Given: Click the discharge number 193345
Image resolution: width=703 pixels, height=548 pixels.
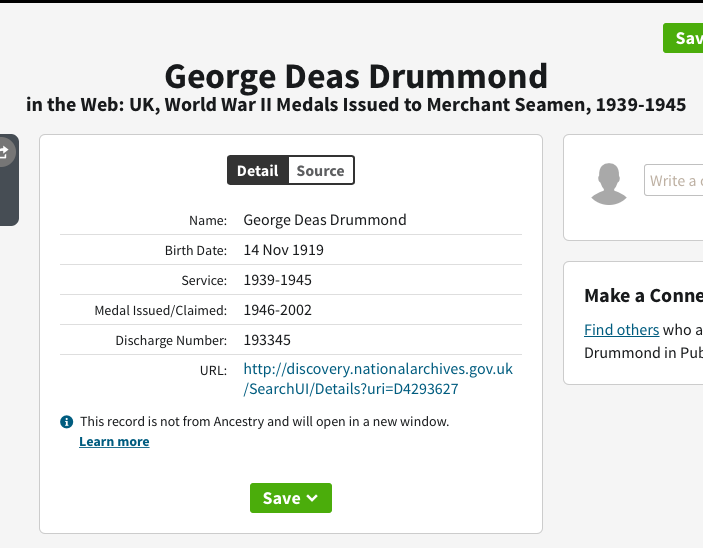Looking at the screenshot, I should [x=267, y=340].
